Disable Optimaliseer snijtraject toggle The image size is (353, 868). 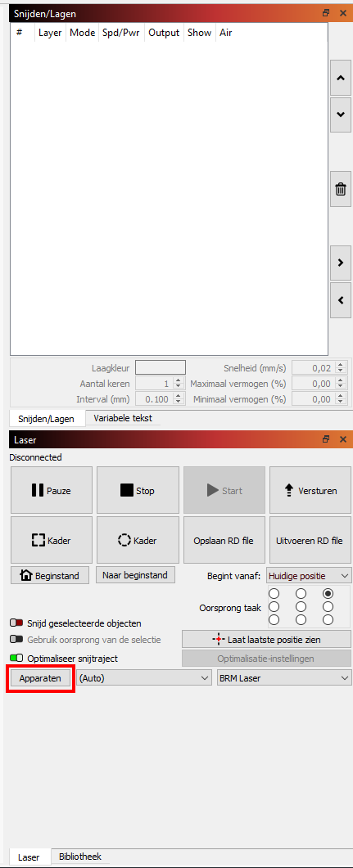[16, 659]
